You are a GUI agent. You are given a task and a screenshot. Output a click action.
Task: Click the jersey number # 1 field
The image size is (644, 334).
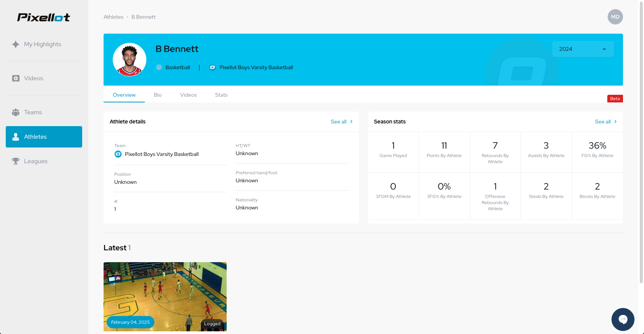170,206
